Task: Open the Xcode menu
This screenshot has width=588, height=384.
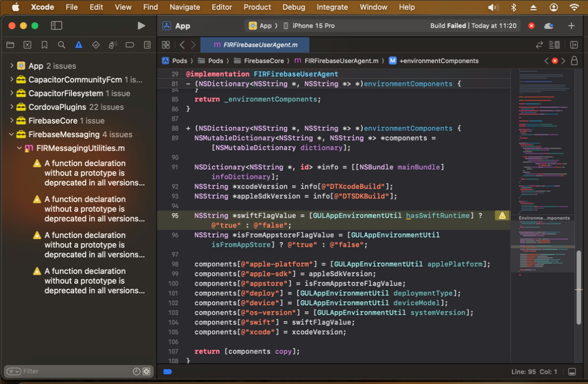Action: [x=42, y=7]
